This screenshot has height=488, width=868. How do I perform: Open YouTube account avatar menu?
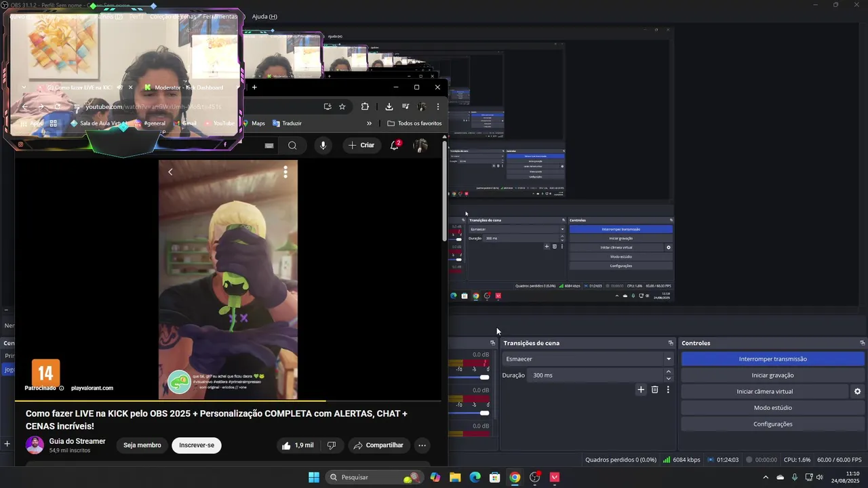[420, 145]
